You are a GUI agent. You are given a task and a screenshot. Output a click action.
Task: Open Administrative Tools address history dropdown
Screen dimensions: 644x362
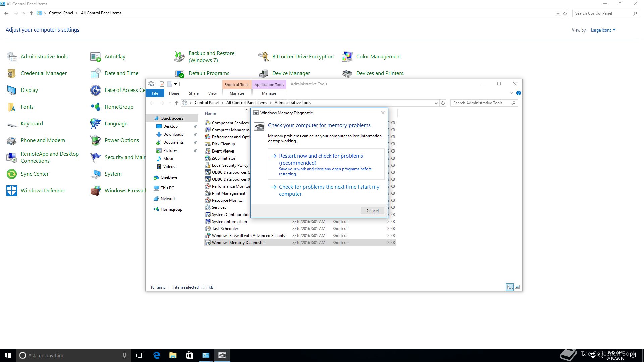tap(436, 103)
